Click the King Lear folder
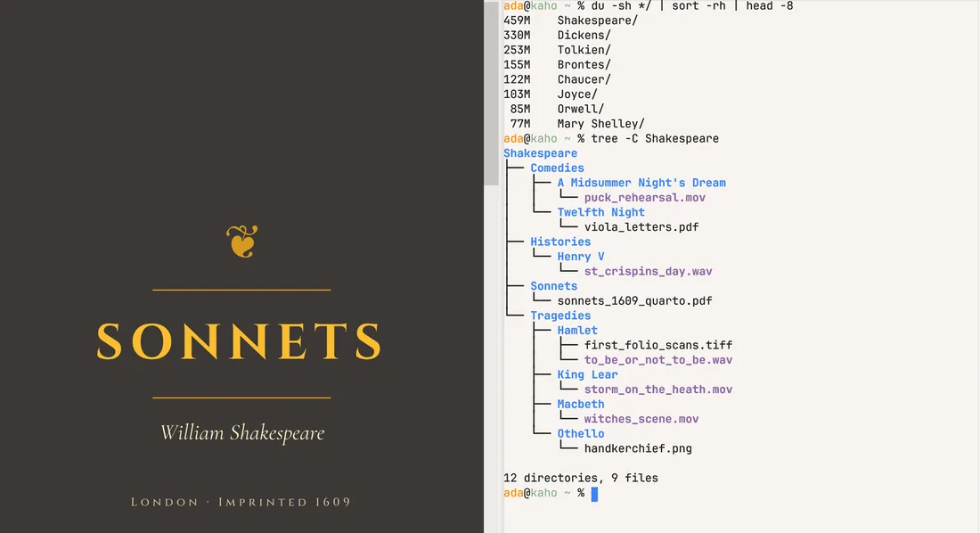Image resolution: width=980 pixels, height=533 pixels. [587, 374]
